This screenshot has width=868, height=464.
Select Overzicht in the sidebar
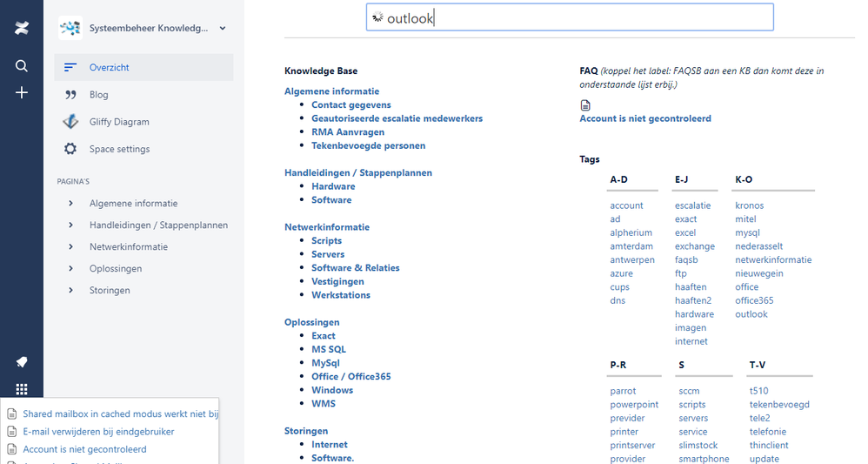click(x=144, y=67)
